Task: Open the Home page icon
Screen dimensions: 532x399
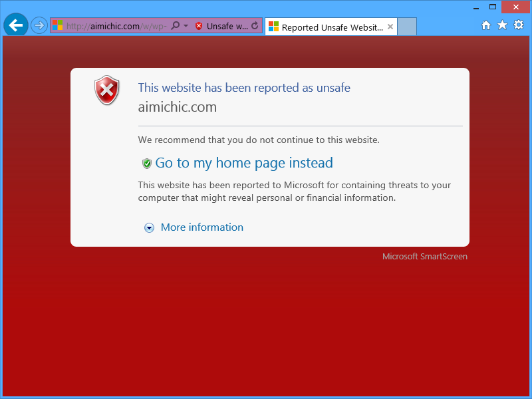Action: [486, 25]
